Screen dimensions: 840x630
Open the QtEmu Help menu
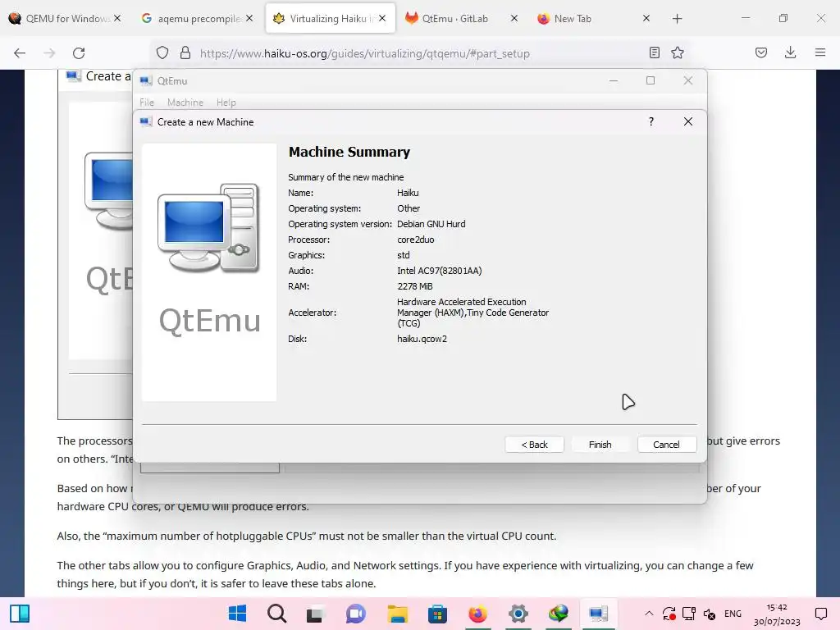226,103
